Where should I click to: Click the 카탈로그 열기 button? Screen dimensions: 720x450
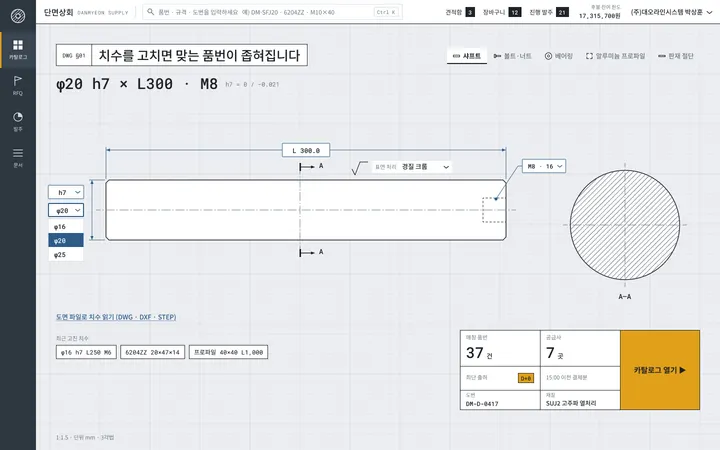point(660,370)
